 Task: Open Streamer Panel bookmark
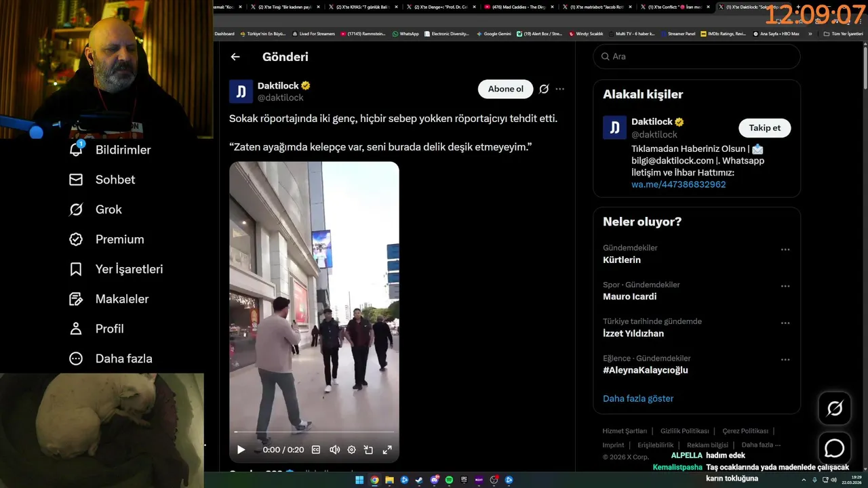coord(677,33)
